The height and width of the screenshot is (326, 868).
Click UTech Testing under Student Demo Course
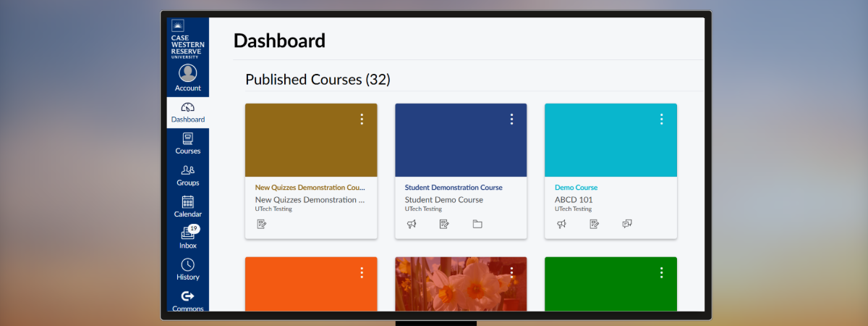pos(423,209)
